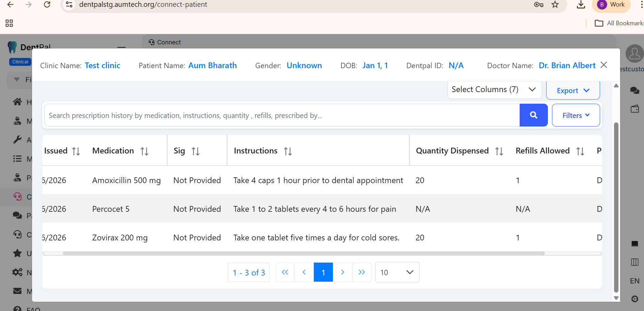Viewport: 644px width, 311px height.
Task: Sort by Sig column arrows
Action: click(x=196, y=151)
